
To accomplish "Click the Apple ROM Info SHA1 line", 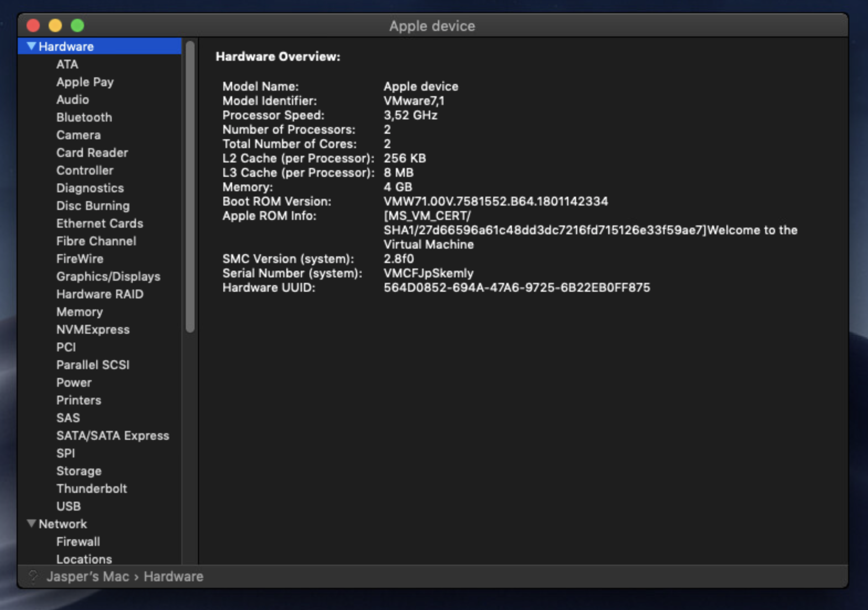I will [590, 230].
